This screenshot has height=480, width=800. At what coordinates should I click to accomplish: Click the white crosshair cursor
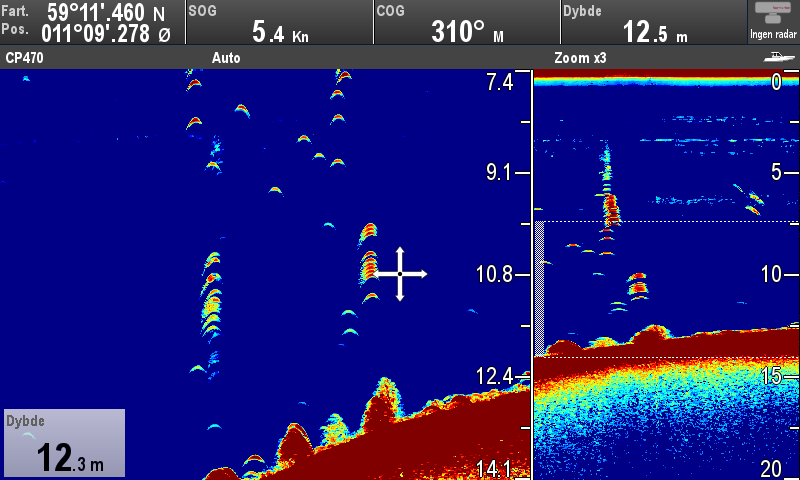click(x=400, y=273)
